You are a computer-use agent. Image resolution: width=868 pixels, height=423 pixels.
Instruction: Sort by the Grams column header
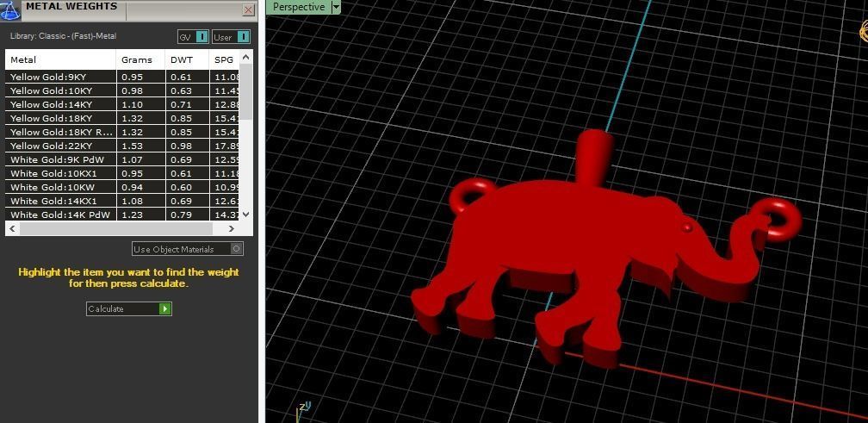coord(140,59)
